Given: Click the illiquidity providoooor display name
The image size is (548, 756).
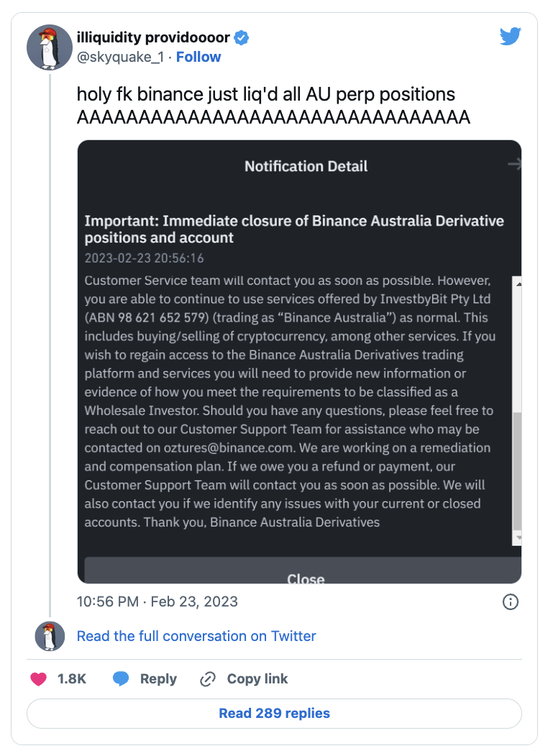Looking at the screenshot, I should pos(153,38).
